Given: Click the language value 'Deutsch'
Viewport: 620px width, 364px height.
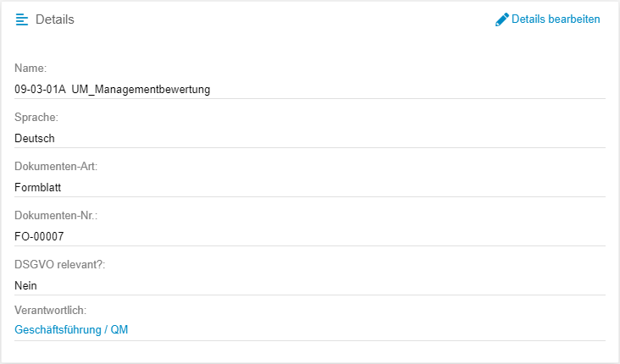Looking at the screenshot, I should [35, 138].
